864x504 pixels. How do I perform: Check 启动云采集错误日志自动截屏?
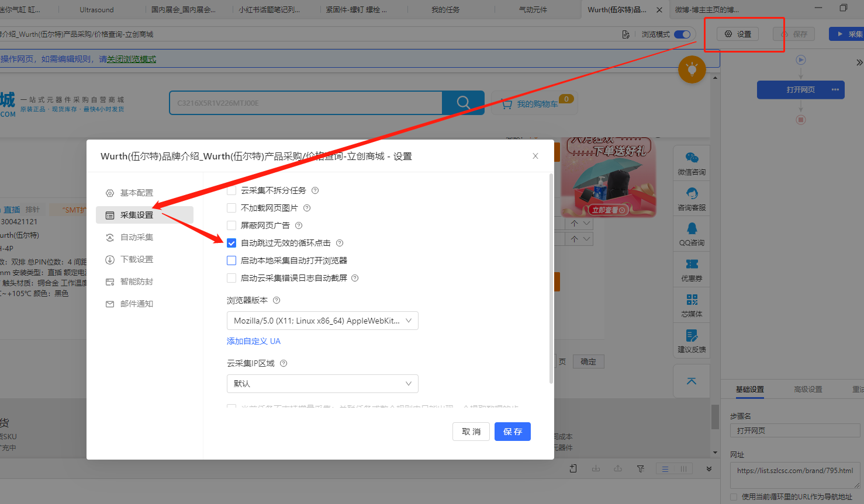[231, 278]
